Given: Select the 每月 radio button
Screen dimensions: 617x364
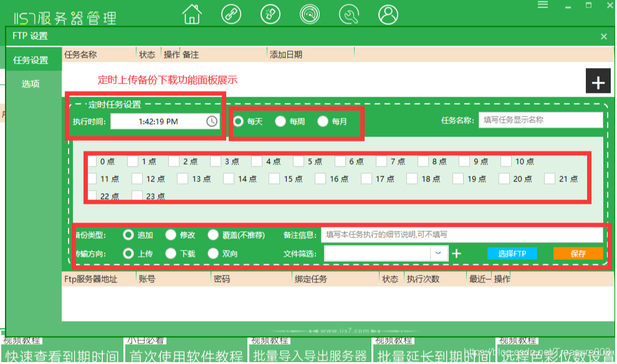Looking at the screenshot, I should [x=323, y=121].
